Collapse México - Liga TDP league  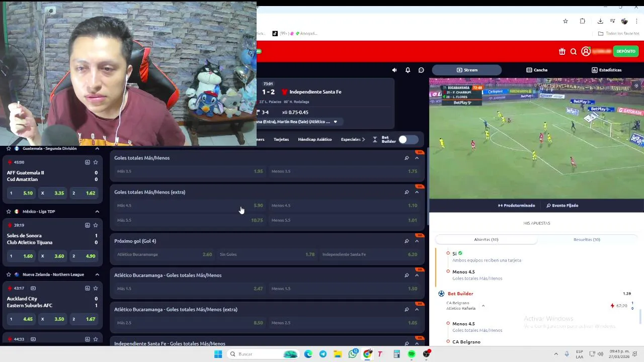pyautogui.click(x=97, y=212)
